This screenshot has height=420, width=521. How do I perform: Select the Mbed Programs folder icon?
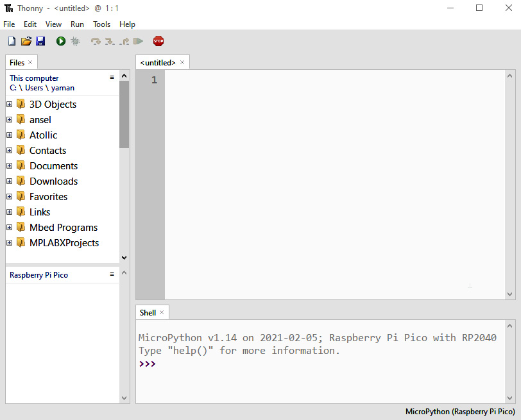tap(21, 227)
